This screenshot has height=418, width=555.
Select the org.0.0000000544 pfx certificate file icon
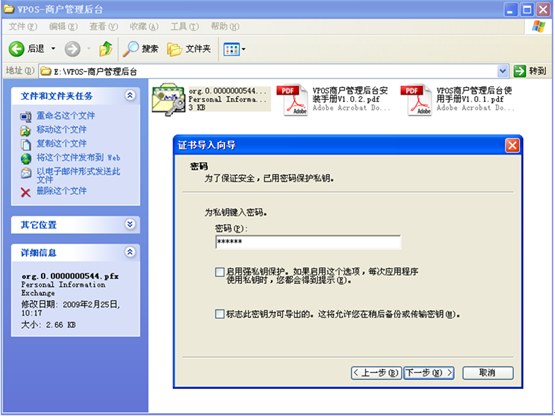[168, 100]
